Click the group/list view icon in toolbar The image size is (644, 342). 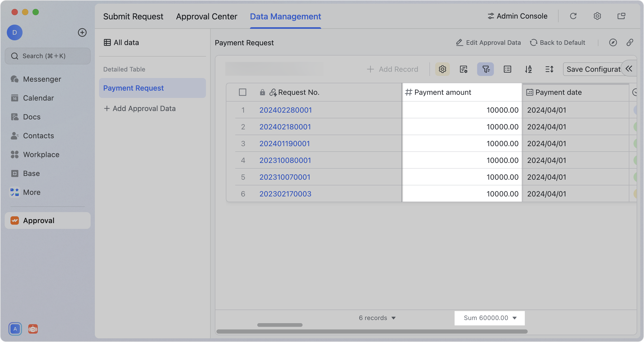click(x=507, y=69)
